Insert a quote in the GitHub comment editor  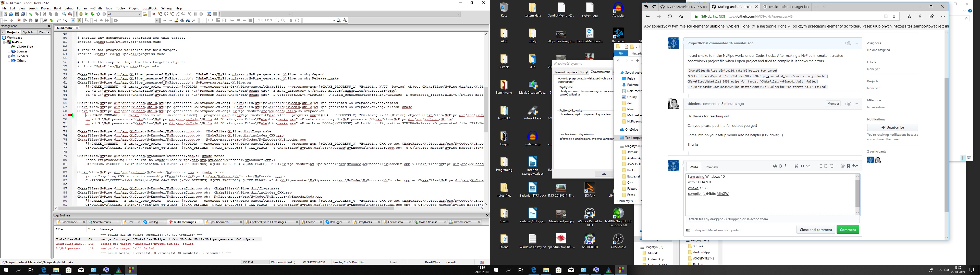click(796, 166)
